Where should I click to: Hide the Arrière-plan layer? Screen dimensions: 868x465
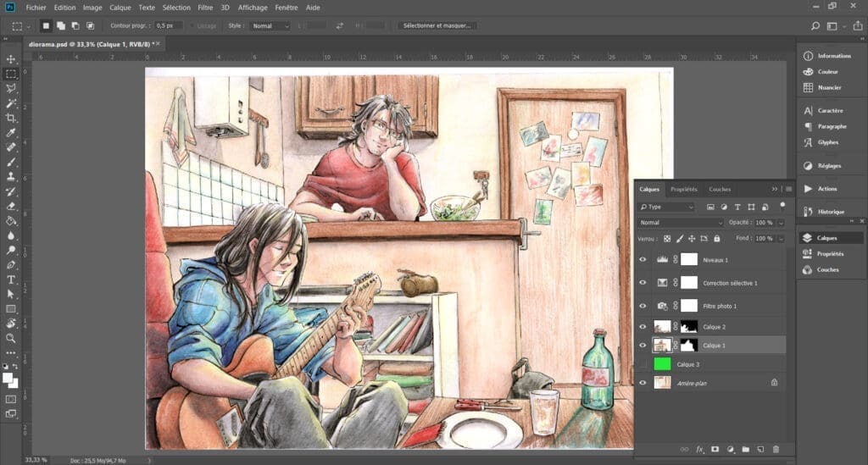643,383
